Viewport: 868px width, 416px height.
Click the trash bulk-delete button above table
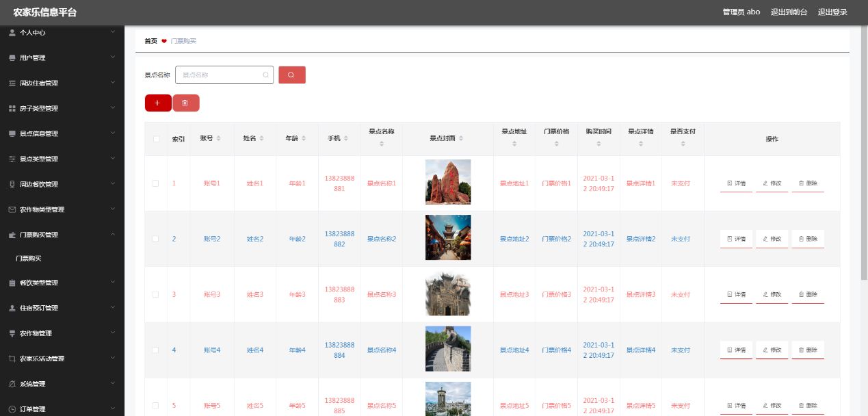(x=186, y=103)
